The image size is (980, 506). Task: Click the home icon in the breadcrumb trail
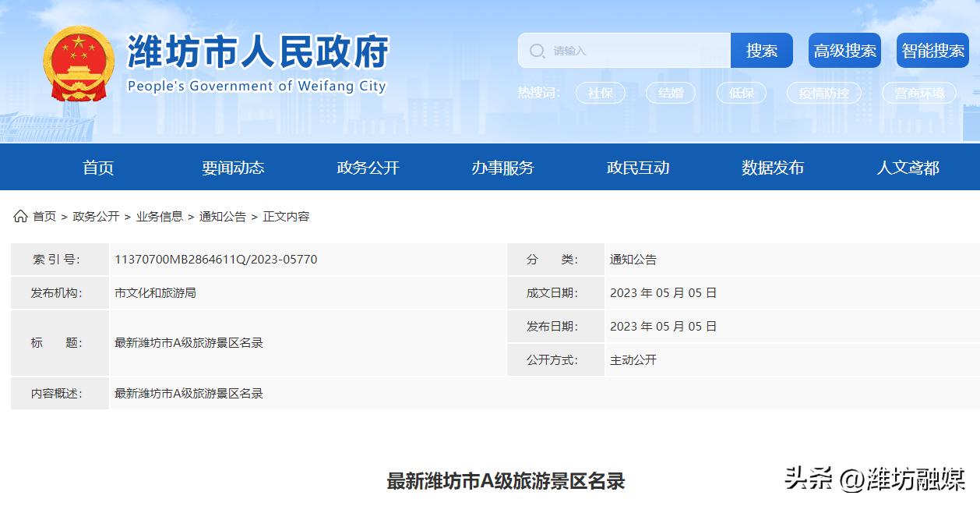(x=19, y=217)
